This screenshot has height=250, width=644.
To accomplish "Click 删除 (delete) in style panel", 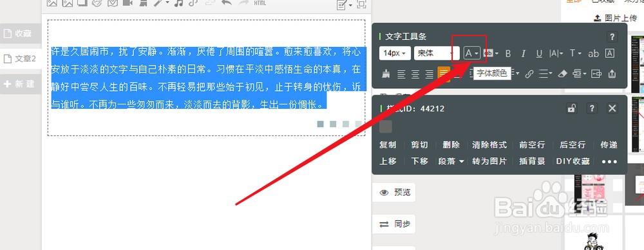I will pyautogui.click(x=451, y=145).
